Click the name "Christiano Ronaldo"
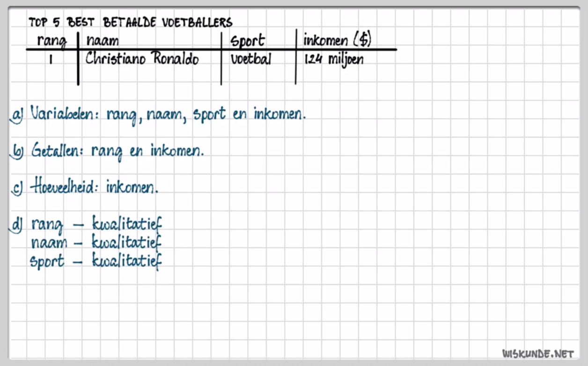The image size is (588, 366). point(142,59)
